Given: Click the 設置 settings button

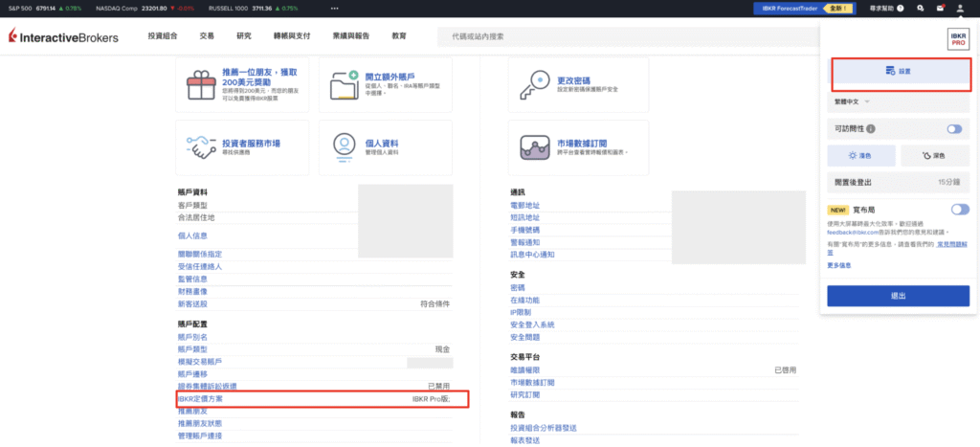Looking at the screenshot, I should 898,71.
